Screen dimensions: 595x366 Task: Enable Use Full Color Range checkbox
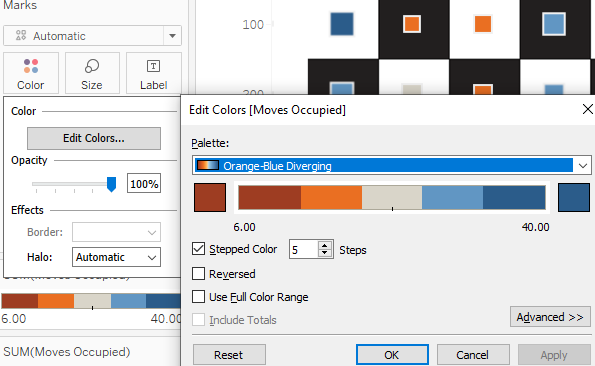coord(198,297)
